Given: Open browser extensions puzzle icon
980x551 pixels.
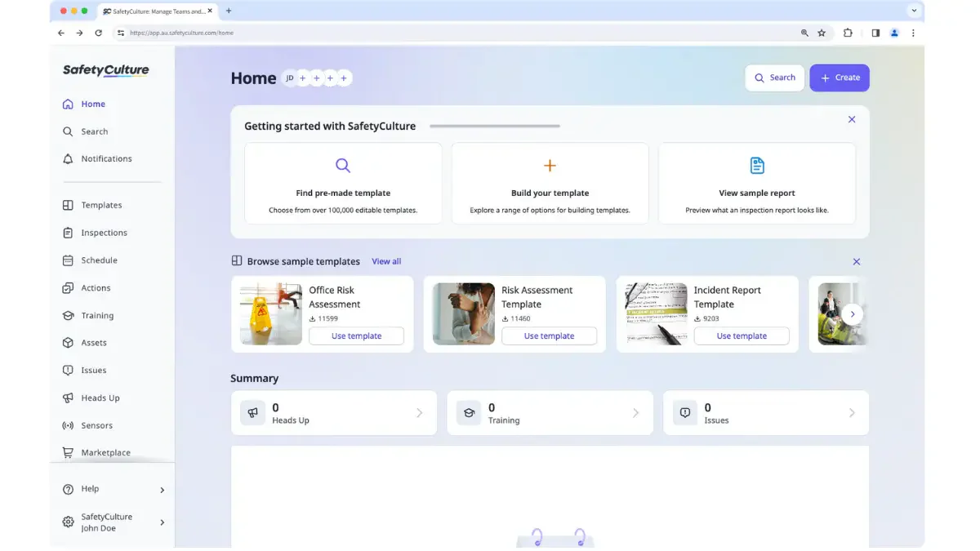Looking at the screenshot, I should pos(848,33).
